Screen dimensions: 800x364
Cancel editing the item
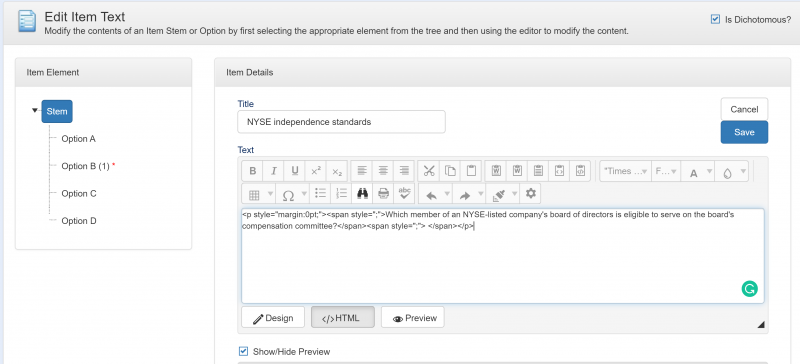pyautogui.click(x=744, y=109)
